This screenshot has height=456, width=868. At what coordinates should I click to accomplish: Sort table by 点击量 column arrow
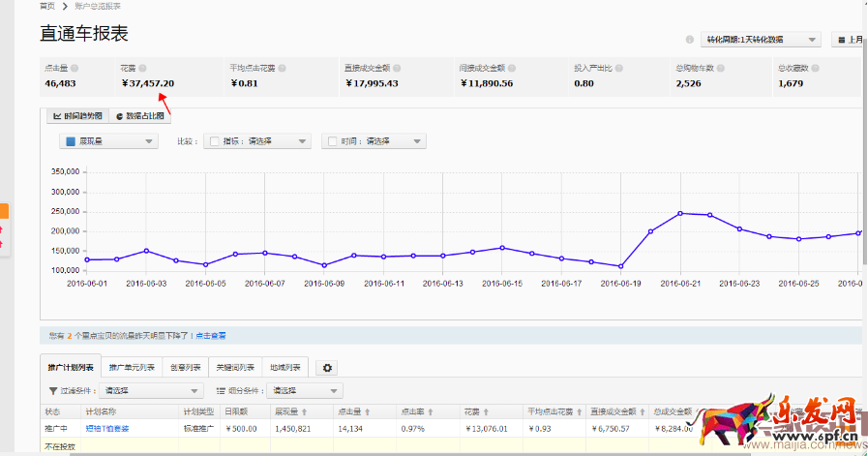[367, 412]
